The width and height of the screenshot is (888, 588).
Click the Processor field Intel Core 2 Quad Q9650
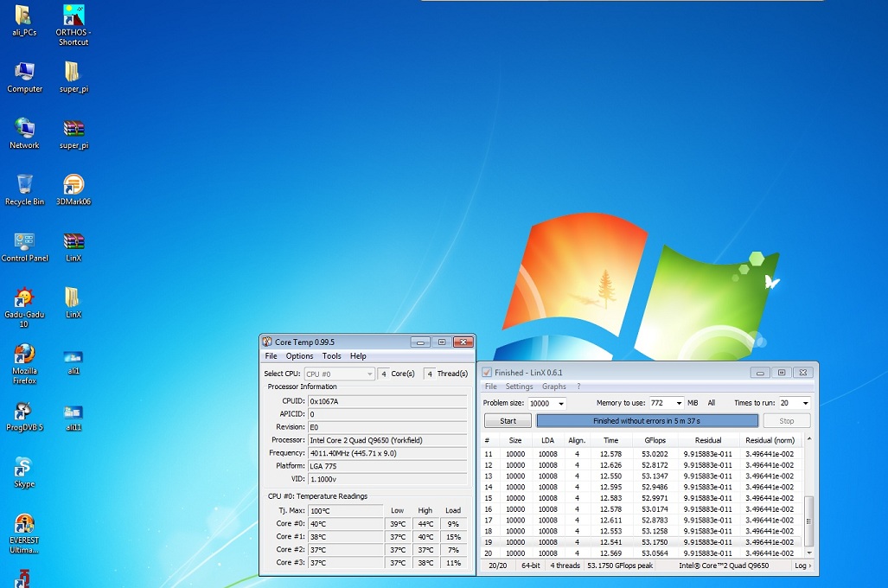pos(387,440)
